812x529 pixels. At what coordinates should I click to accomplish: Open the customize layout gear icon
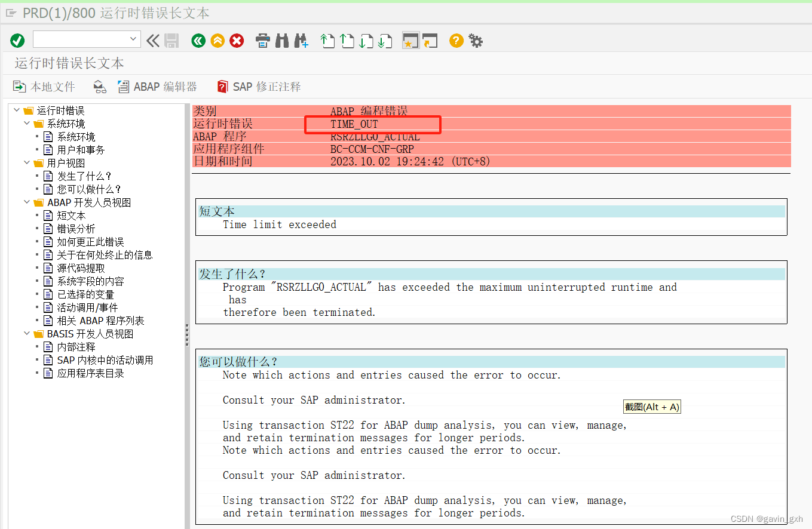click(x=474, y=41)
